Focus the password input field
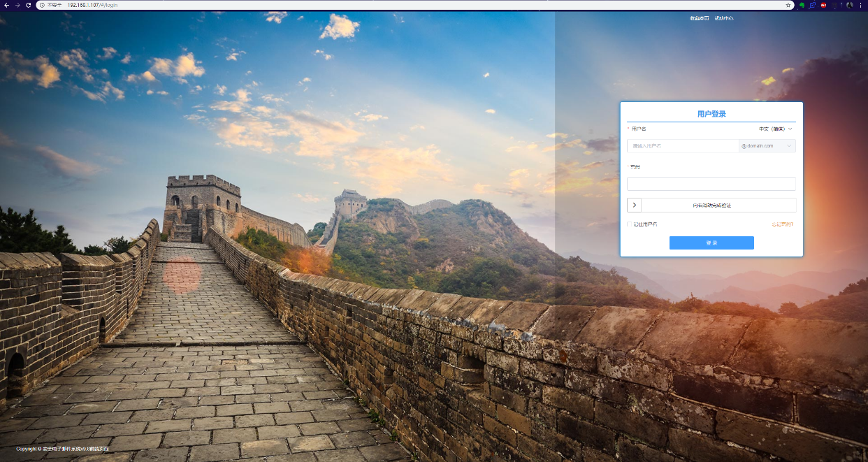 711,184
